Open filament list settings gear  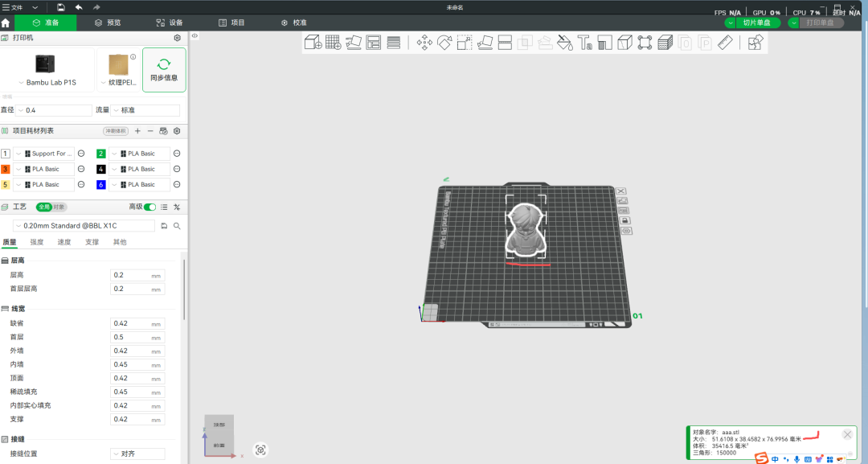point(177,131)
